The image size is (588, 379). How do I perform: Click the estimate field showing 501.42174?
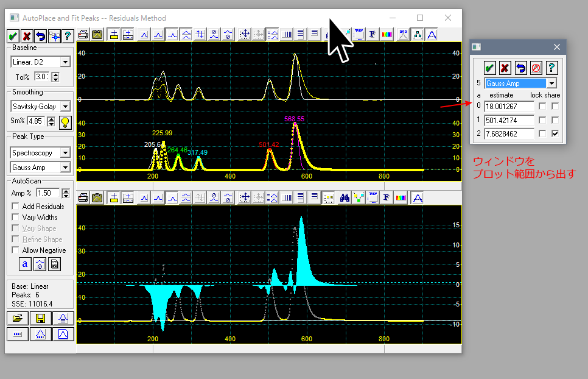(x=509, y=120)
